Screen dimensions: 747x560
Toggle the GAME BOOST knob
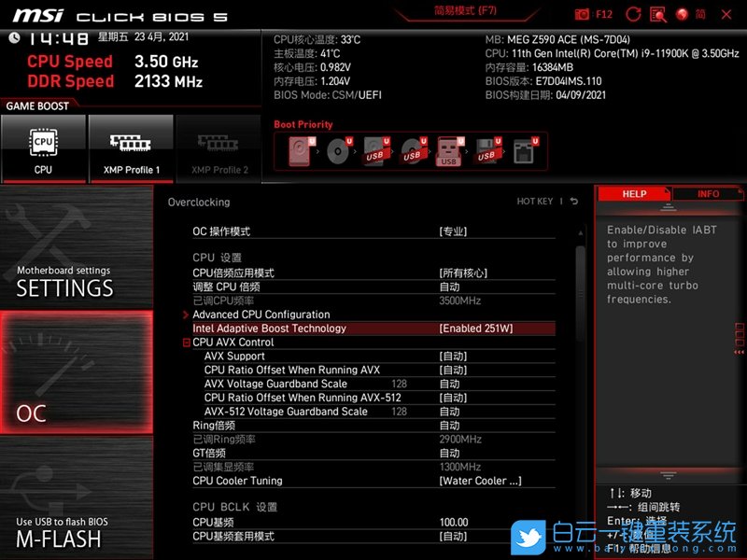[x=39, y=105]
